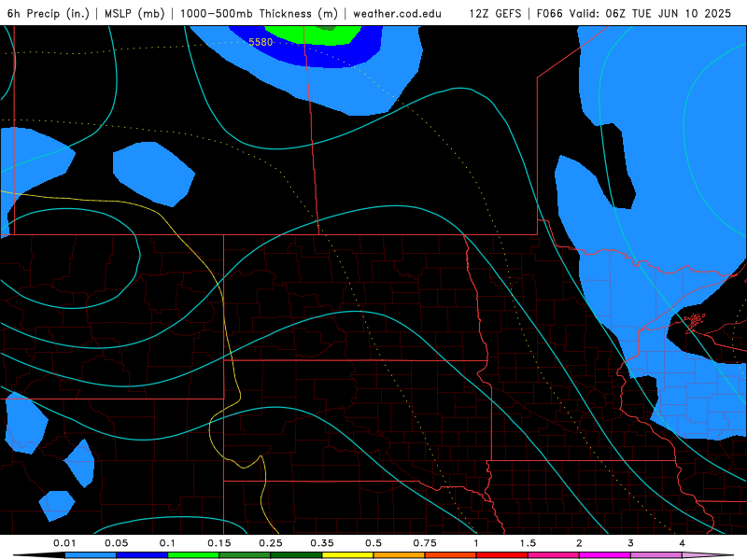Viewport: 747px width, 560px height.
Task: Click the 0.01 legend value label
Action: (64, 543)
